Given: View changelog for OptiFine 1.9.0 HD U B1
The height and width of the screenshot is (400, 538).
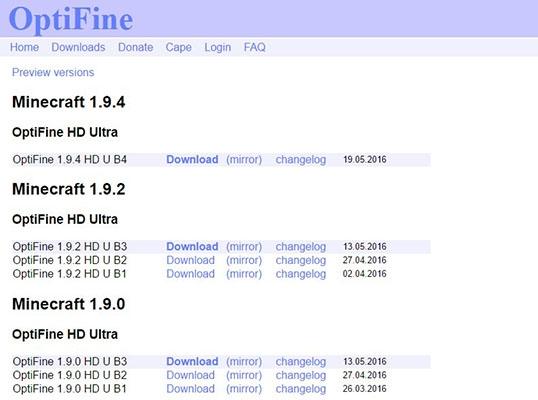Looking at the screenshot, I should click(301, 389).
